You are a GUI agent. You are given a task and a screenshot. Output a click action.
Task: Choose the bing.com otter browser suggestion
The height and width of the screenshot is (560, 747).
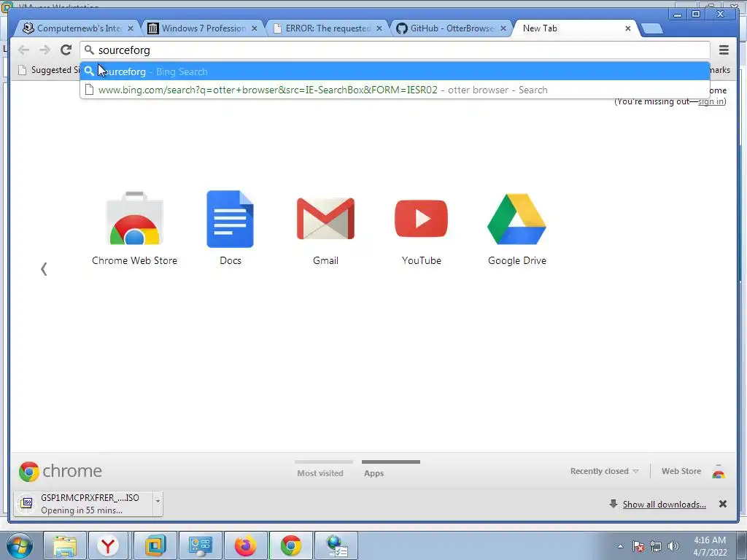click(x=395, y=90)
